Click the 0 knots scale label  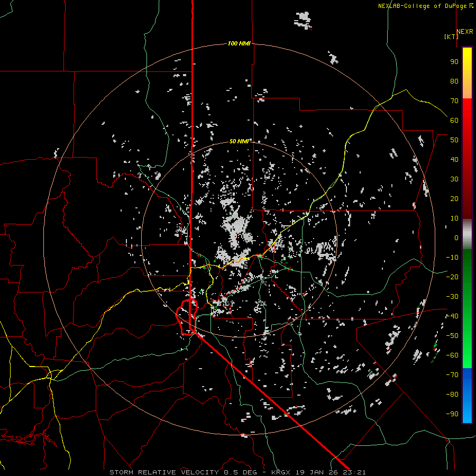point(456,238)
